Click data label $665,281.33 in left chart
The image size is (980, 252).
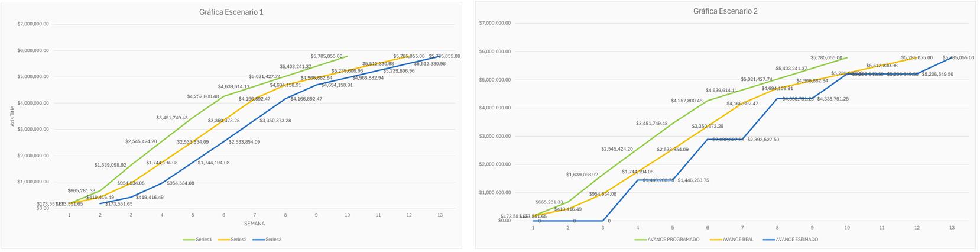pos(82,190)
